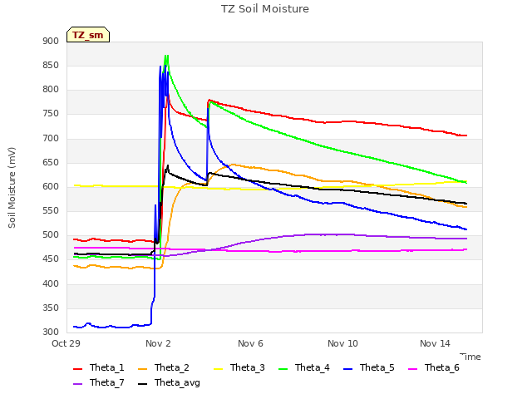Click the Oct 29 x-axis tick label

66,343
